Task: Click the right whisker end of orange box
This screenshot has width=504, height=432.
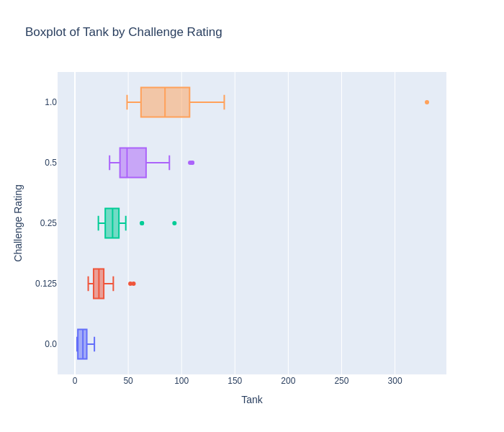Action: point(225,102)
